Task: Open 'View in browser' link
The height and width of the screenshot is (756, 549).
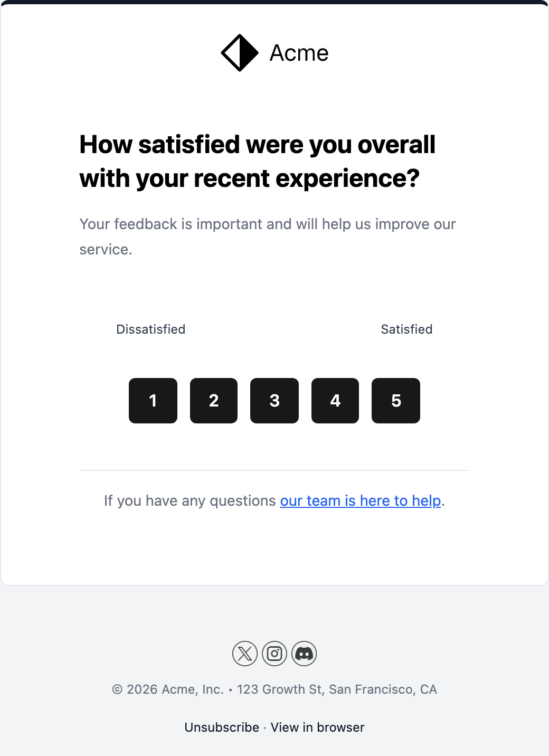Action: click(x=317, y=727)
